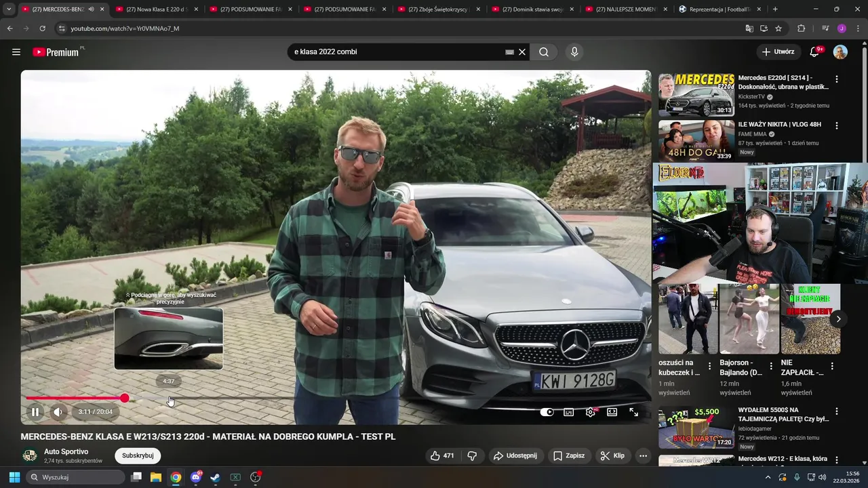Image resolution: width=868 pixels, height=488 pixels.
Task: Open Chrome three-dot menu
Action: [858, 28]
